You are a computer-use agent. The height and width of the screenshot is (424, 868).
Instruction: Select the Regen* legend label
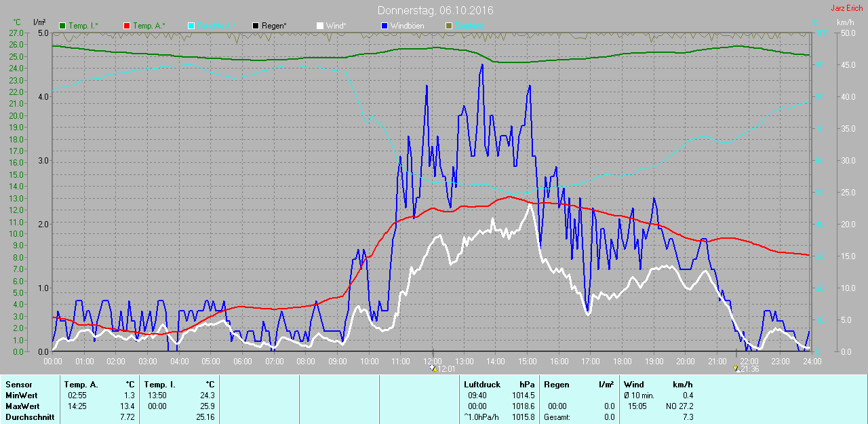[274, 26]
